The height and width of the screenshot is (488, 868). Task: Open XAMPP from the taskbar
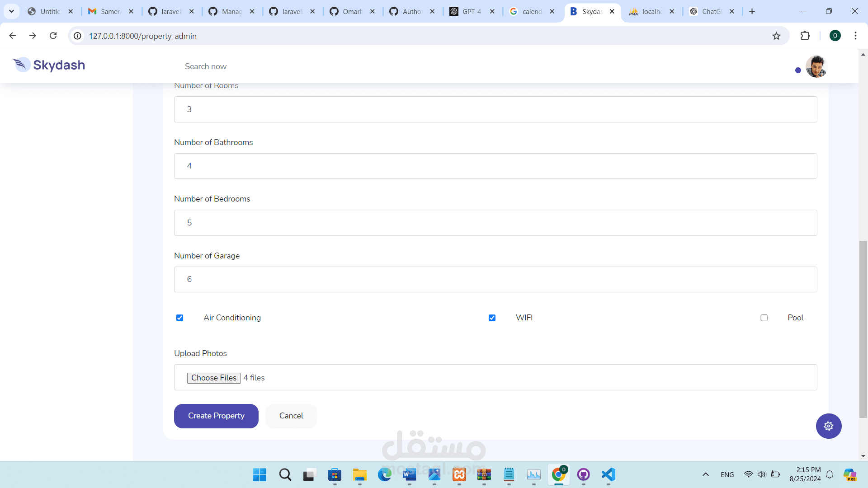(x=459, y=474)
